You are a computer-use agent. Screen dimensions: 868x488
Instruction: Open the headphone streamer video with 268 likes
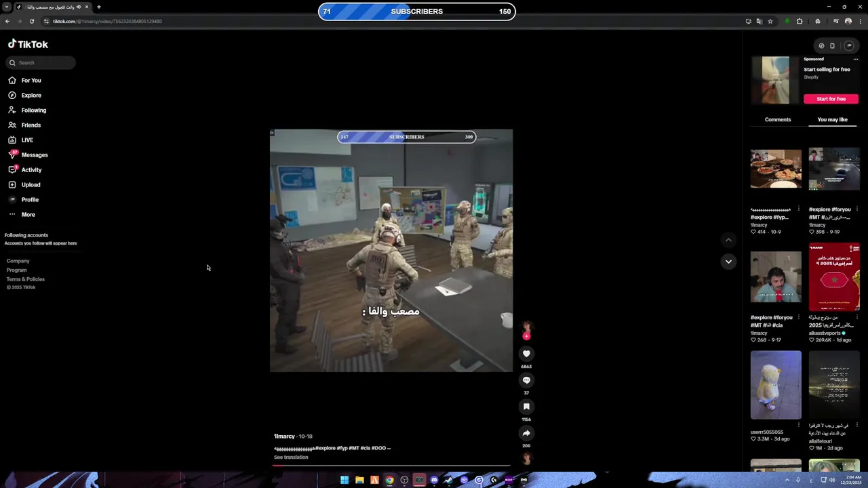pyautogui.click(x=776, y=277)
